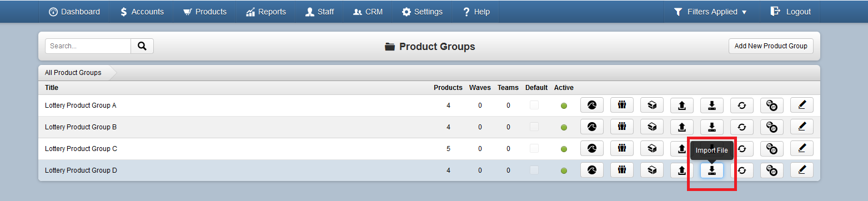Image resolution: width=868 pixels, height=201 pixels.
Task: Click sync arrows icon for Product Group D
Action: point(742,170)
